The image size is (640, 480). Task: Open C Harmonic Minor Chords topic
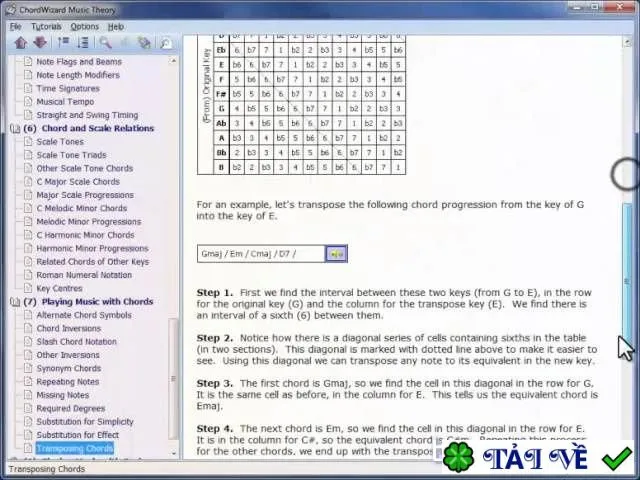[85, 235]
